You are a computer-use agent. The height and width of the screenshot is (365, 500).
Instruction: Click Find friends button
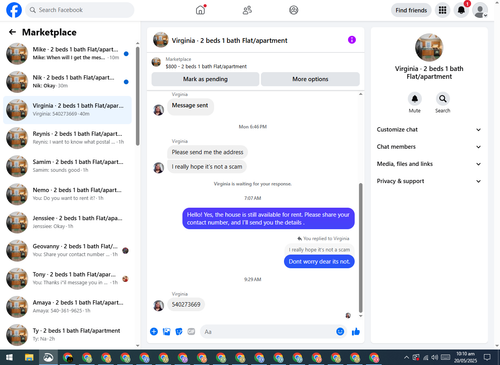coord(411,10)
